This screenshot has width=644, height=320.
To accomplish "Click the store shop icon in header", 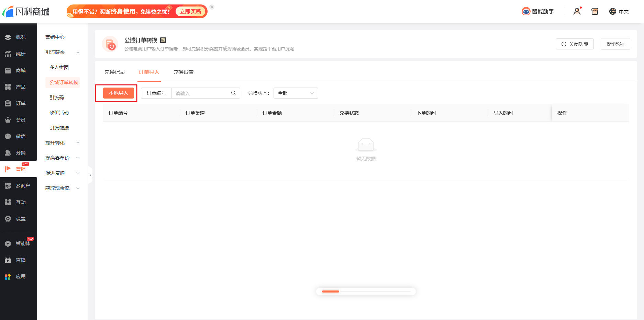I will (x=595, y=11).
